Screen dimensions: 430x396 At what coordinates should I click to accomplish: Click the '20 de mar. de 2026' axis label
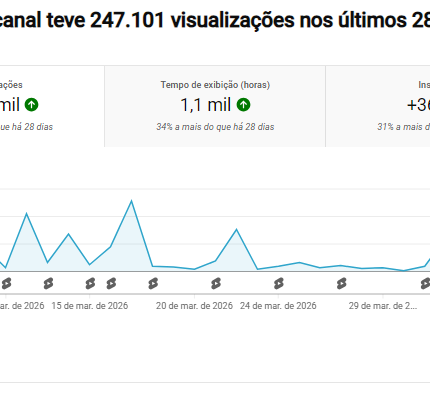click(x=194, y=306)
